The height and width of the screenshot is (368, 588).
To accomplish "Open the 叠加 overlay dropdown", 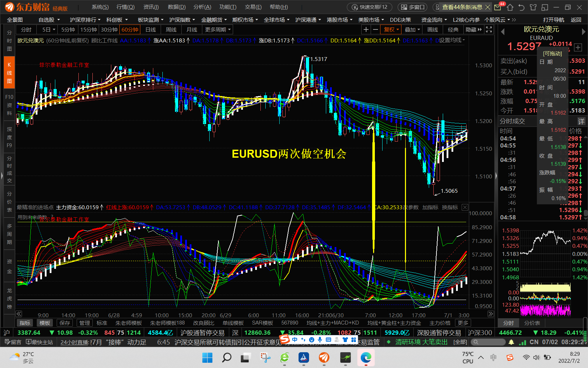I will click(x=412, y=30).
